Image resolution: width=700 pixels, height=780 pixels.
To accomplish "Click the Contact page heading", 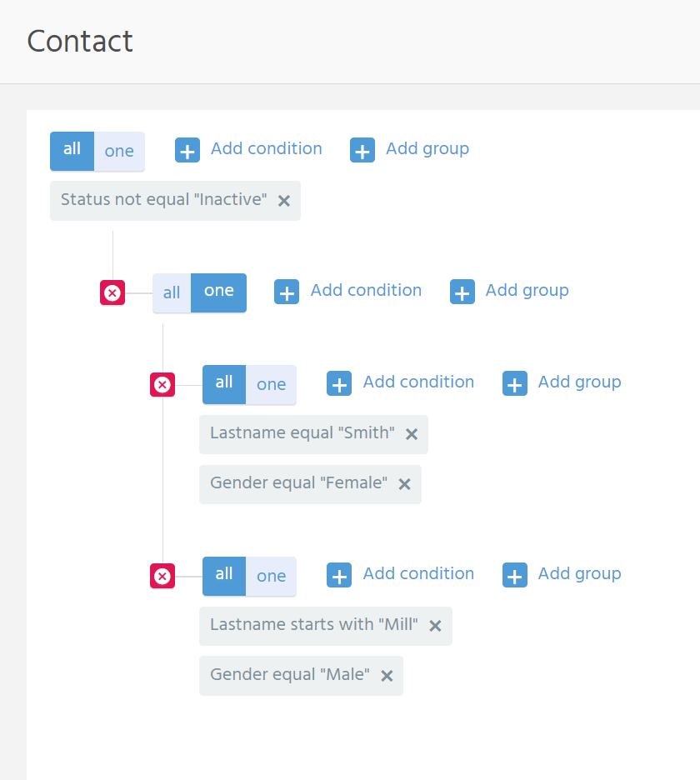I will [80, 41].
